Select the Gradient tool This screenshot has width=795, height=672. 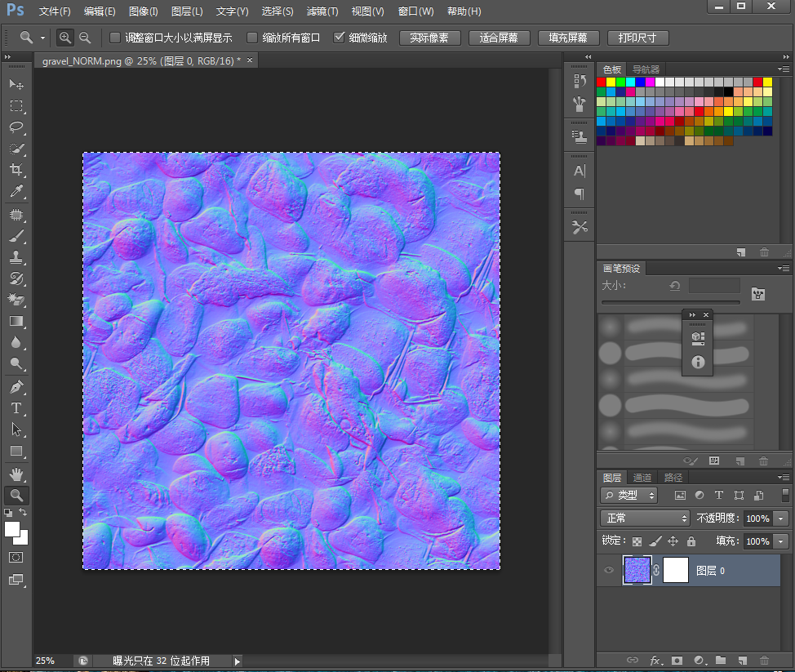coord(16,321)
